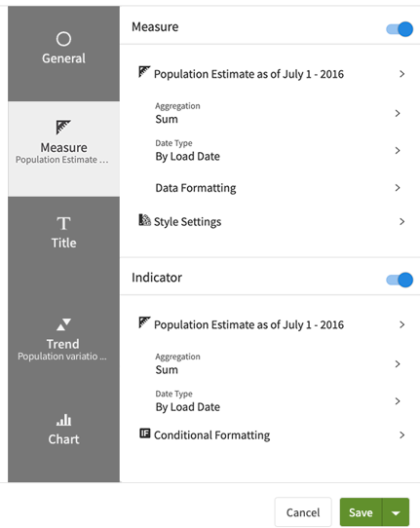
Task: Click the Style Settings paint icon
Action: [x=144, y=220]
